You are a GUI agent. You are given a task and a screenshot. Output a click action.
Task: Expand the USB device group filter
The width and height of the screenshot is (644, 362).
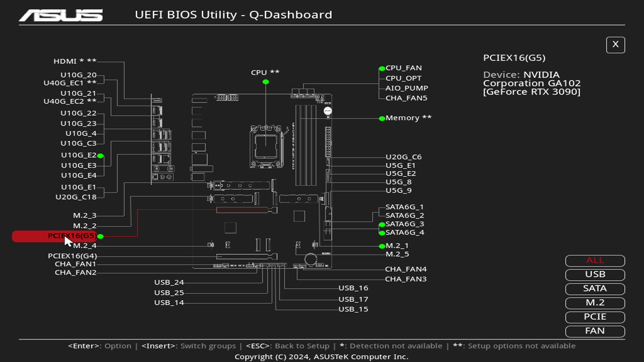pyautogui.click(x=595, y=275)
